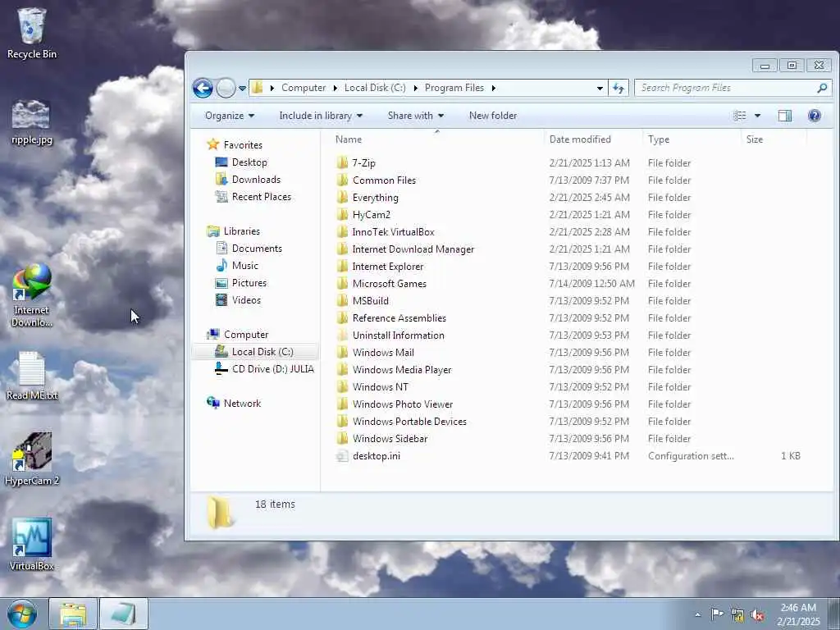Image resolution: width=840 pixels, height=630 pixels.
Task: Click the Computer breadcrumb
Action: coord(304,88)
